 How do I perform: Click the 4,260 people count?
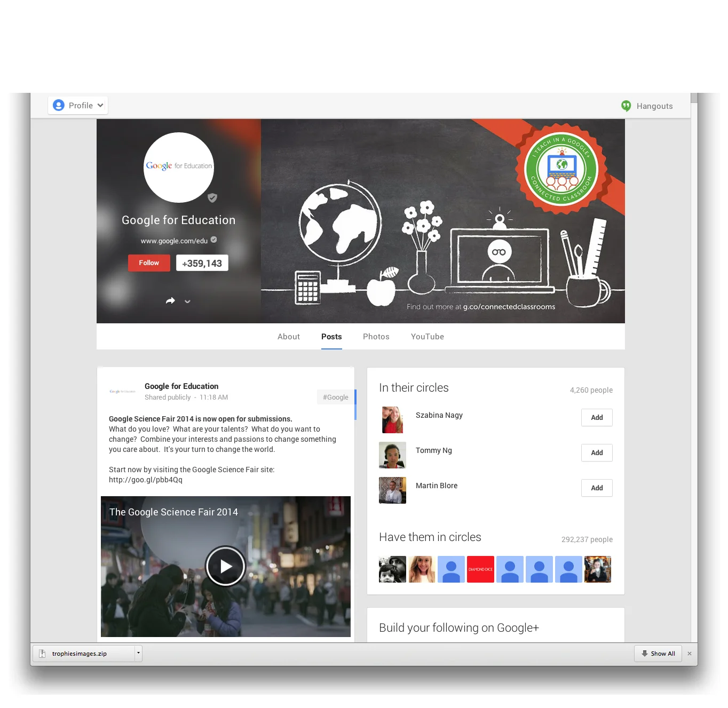coord(591,390)
